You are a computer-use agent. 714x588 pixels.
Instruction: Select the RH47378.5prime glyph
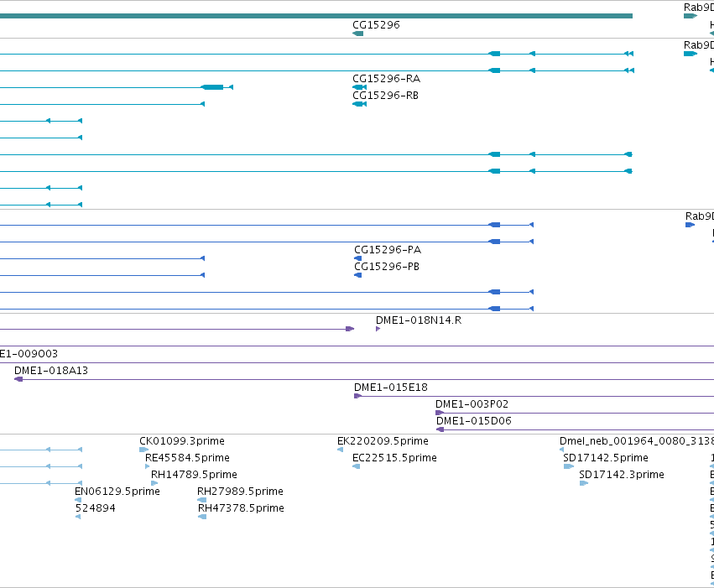coord(202,517)
